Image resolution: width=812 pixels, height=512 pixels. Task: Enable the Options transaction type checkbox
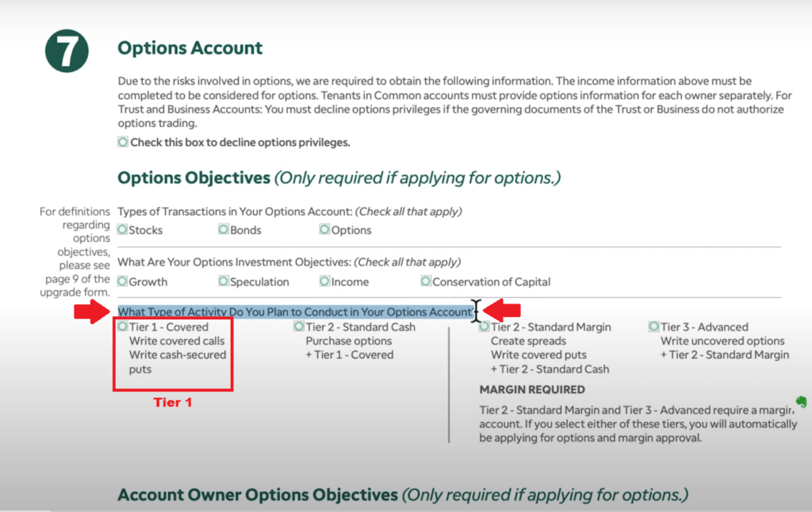[x=325, y=230]
